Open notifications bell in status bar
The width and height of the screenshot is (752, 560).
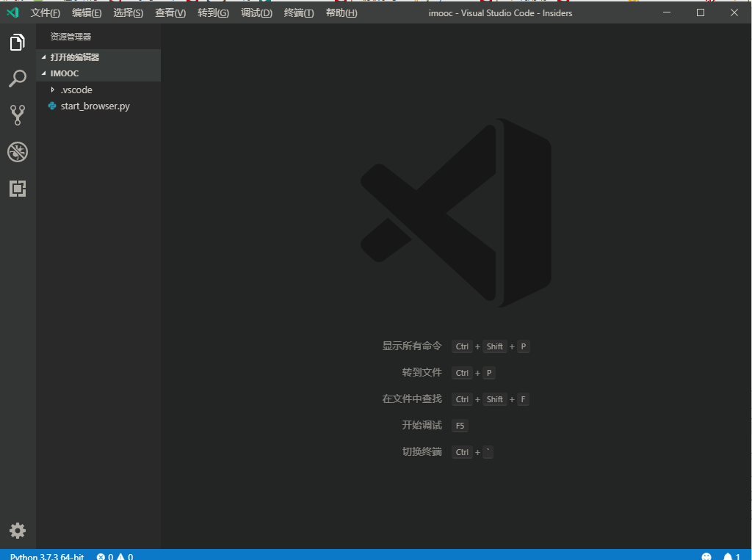pyautogui.click(x=728, y=556)
